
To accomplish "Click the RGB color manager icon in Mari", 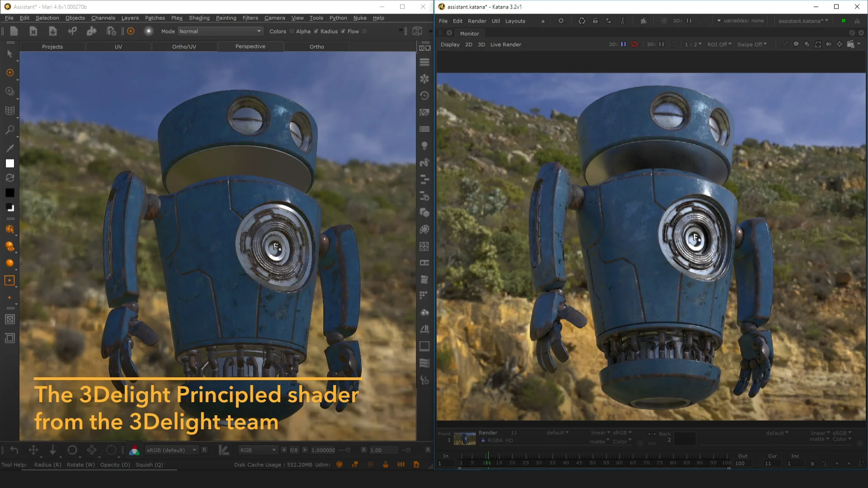I will click(x=134, y=450).
